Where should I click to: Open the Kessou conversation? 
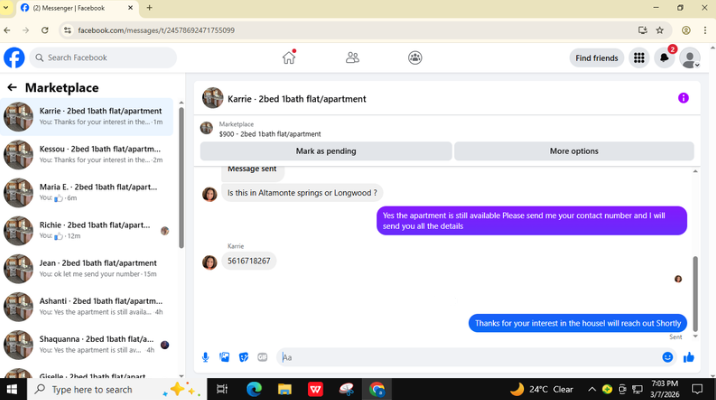(x=87, y=154)
